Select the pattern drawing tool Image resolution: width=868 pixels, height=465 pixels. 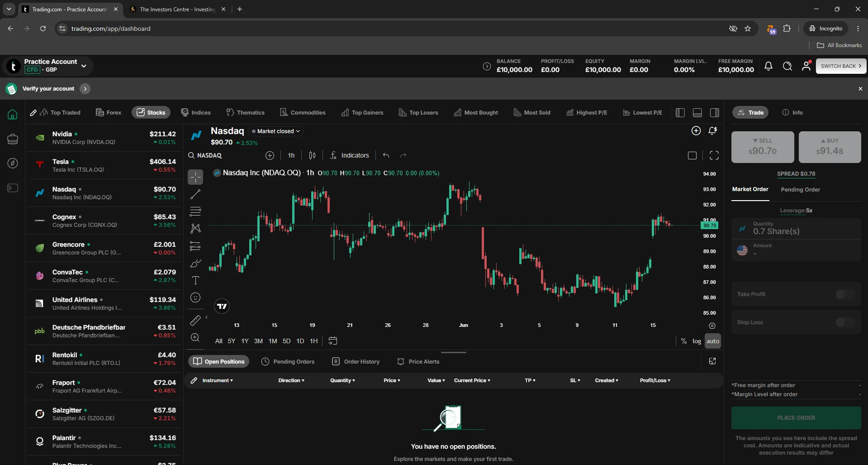tap(195, 229)
